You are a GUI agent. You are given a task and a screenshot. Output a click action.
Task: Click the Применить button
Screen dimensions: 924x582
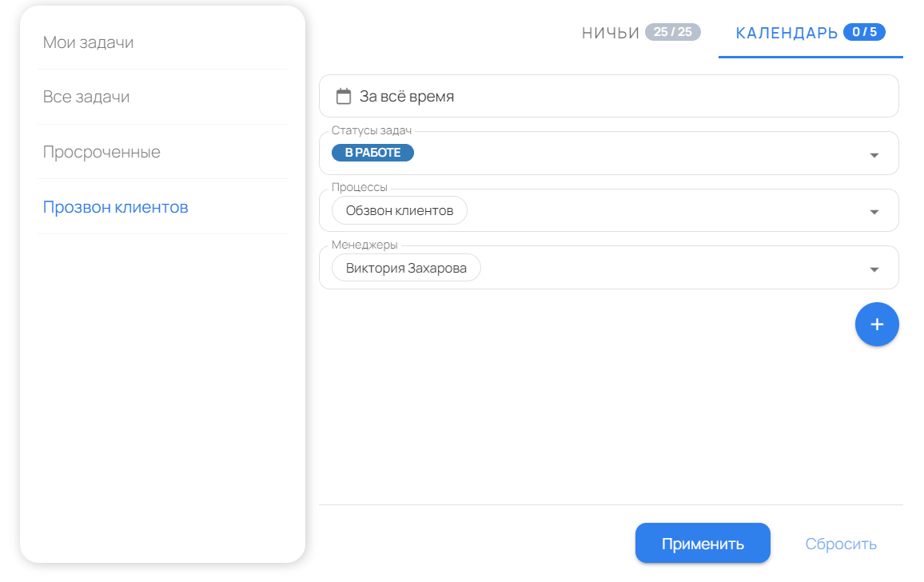[x=703, y=544]
